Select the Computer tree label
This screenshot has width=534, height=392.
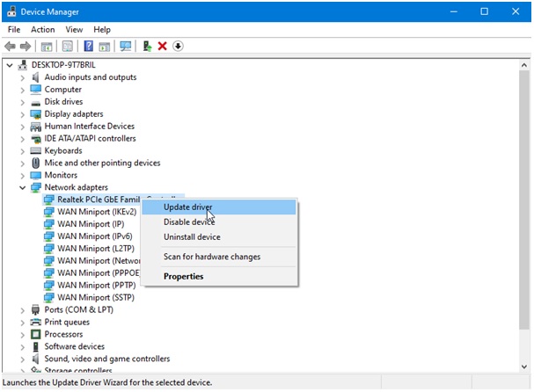[x=63, y=90]
